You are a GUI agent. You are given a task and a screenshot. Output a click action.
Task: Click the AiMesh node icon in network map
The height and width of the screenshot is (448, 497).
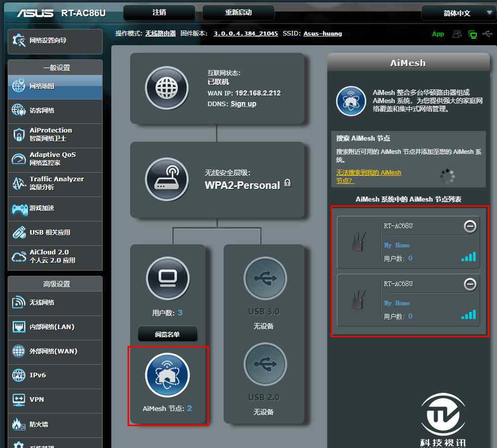[167, 375]
